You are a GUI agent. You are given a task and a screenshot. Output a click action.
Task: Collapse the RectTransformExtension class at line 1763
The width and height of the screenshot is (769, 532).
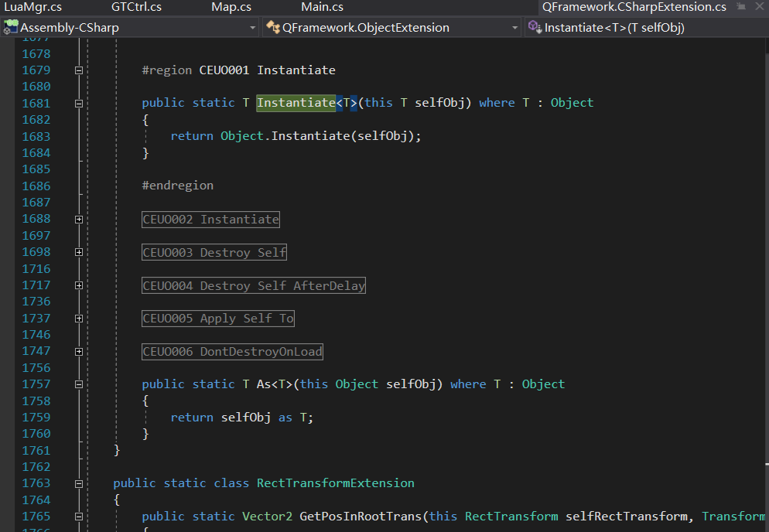click(78, 484)
